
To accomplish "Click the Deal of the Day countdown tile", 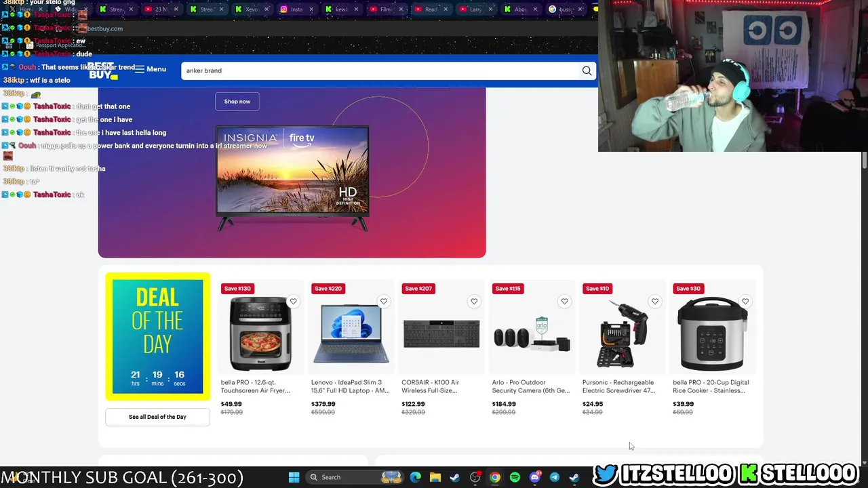I will point(157,336).
